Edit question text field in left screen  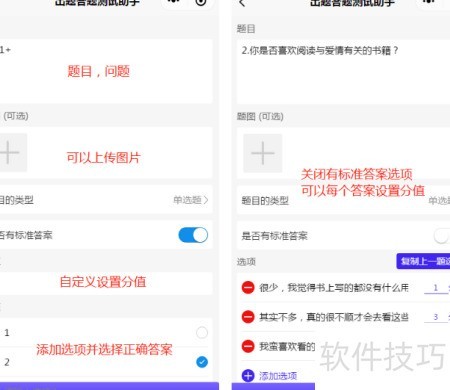[x=106, y=71]
